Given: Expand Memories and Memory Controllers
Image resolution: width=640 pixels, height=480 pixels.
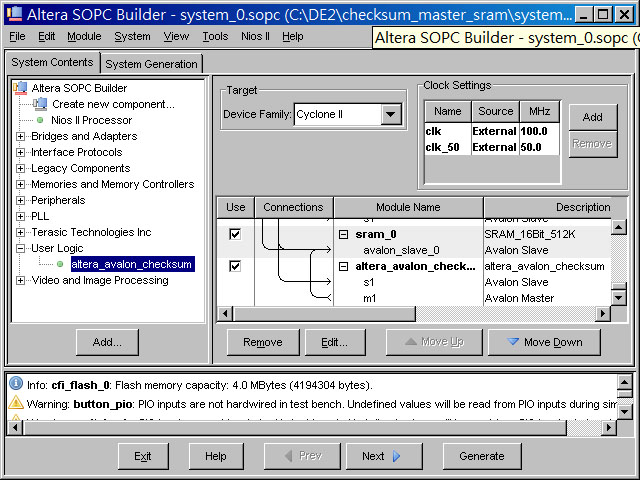Looking at the screenshot, I should [x=20, y=184].
